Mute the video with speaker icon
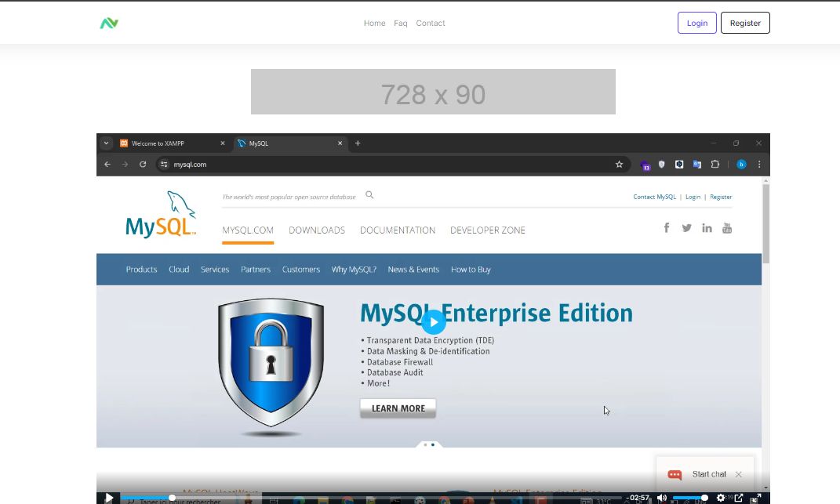Viewport: 840px width, 504px height. pyautogui.click(x=662, y=498)
